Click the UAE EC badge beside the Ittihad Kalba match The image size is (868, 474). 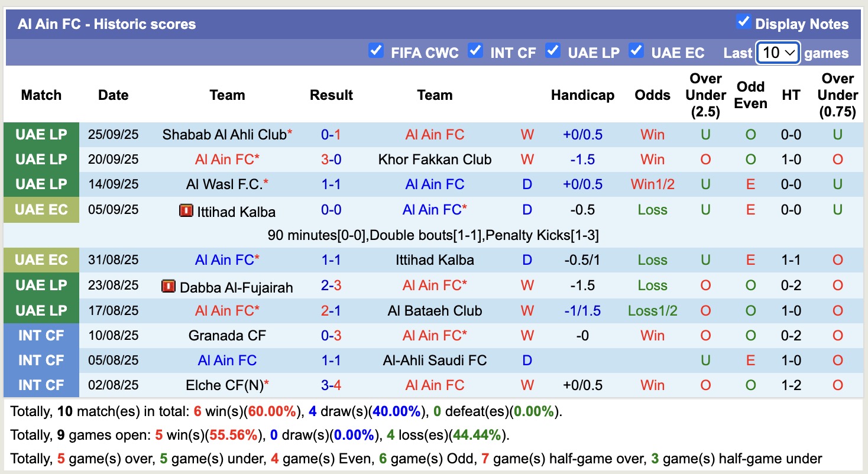[x=41, y=210]
